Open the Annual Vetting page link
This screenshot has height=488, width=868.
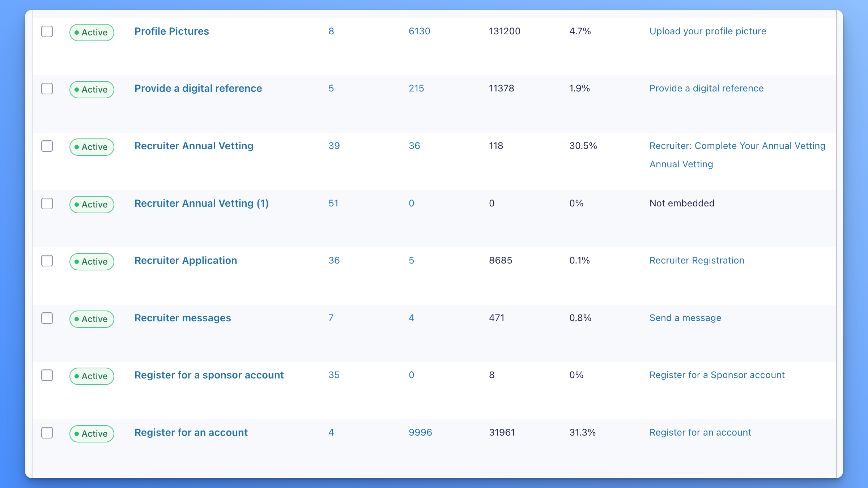pyautogui.click(x=681, y=164)
